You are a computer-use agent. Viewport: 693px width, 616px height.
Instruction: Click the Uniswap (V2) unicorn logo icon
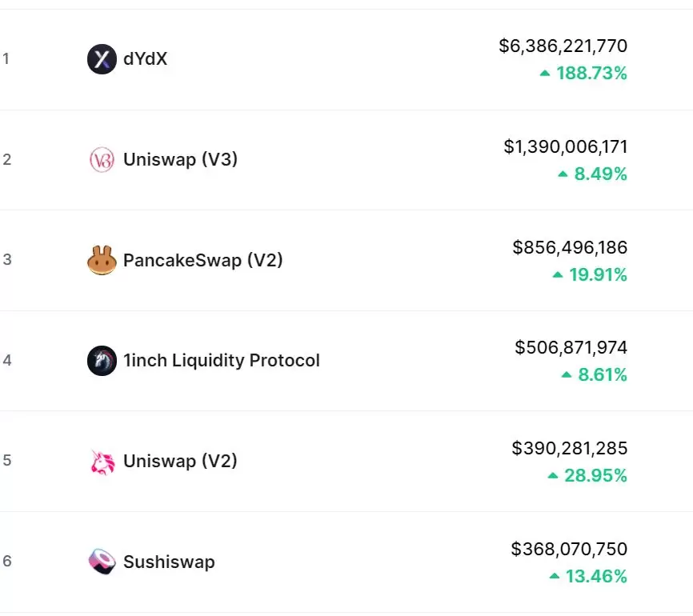tap(102, 462)
